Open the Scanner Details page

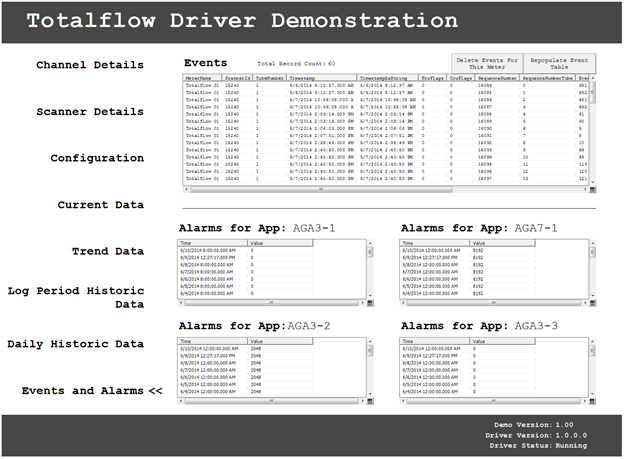[x=90, y=112]
